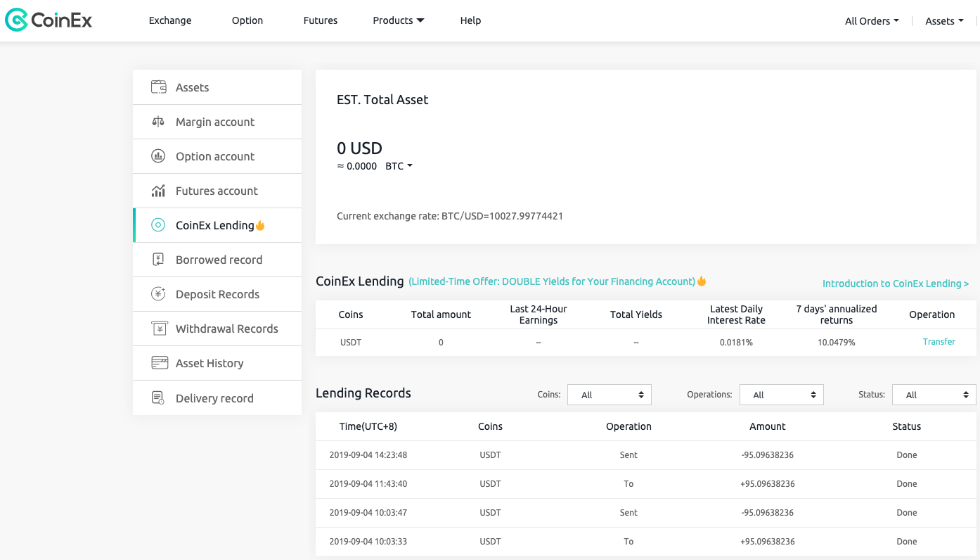This screenshot has height=560, width=980.
Task: Click the 10.0479% annualized returns value
Action: coord(836,343)
